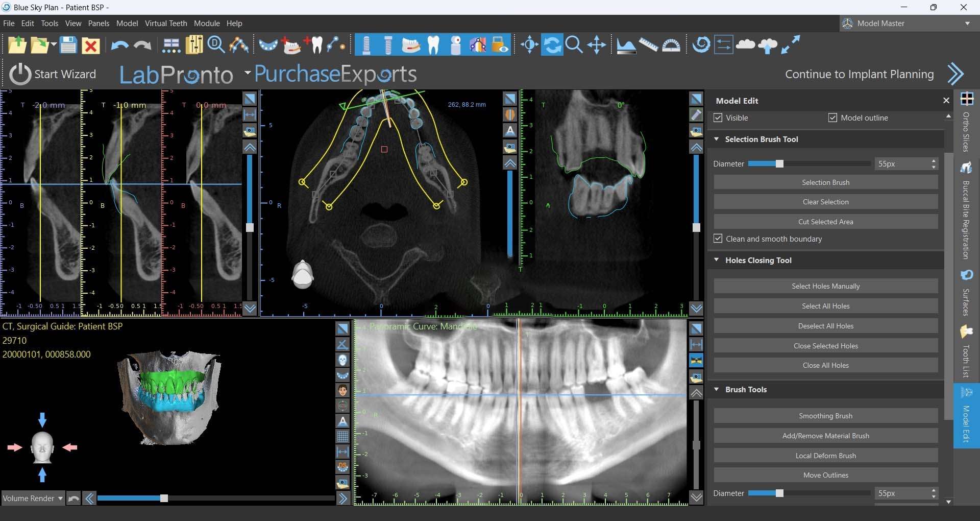
Task: Click the Smoothing Brush button
Action: (825, 416)
